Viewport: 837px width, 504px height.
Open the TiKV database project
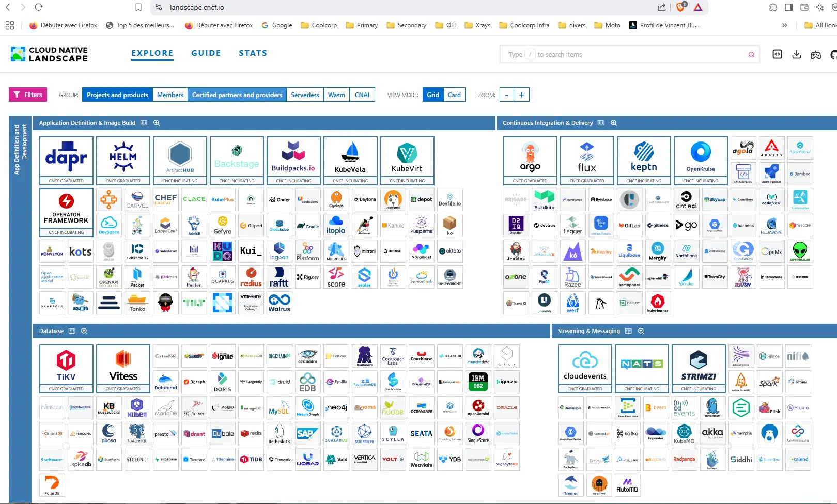[x=66, y=369]
